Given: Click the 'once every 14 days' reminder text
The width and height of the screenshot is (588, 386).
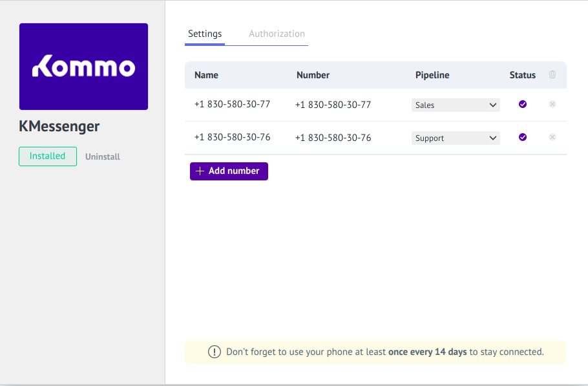Looking at the screenshot, I should point(428,352).
